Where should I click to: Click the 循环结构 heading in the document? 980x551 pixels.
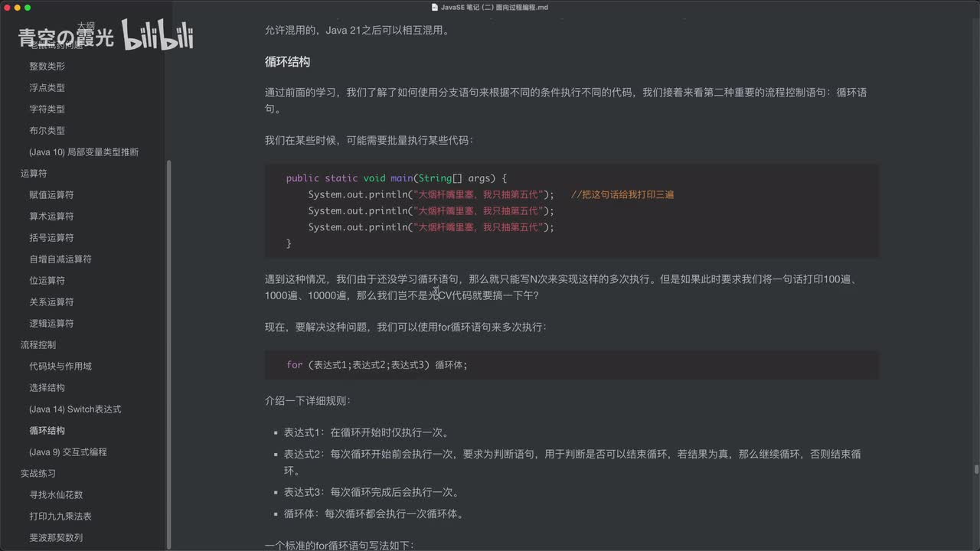287,62
